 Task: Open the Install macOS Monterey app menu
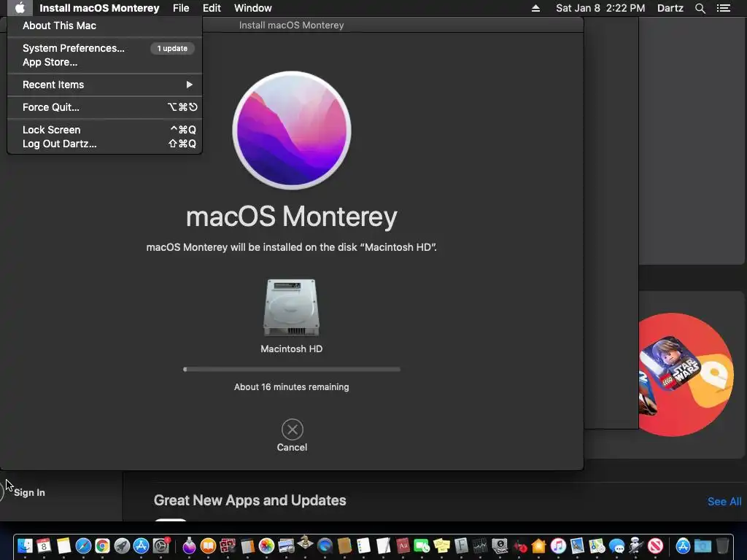[99, 8]
